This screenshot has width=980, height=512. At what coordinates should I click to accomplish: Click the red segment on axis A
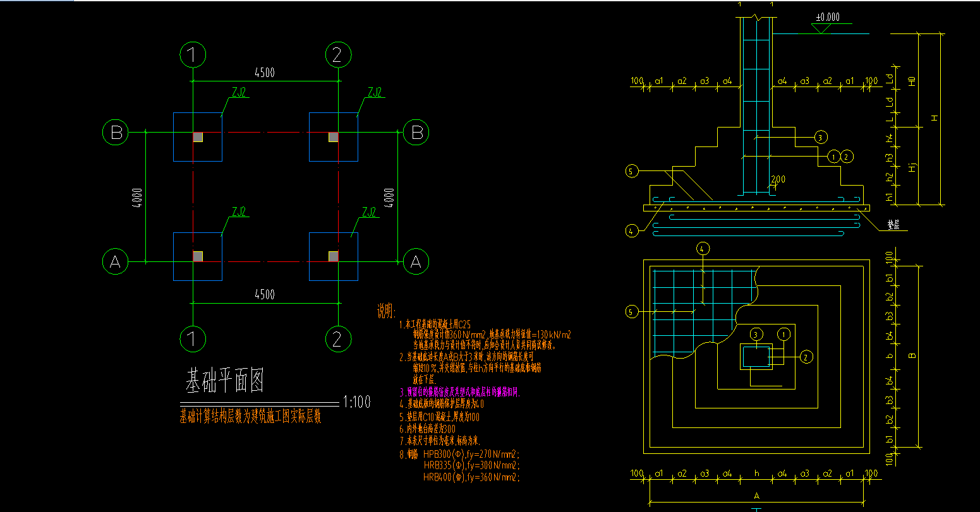click(265, 261)
